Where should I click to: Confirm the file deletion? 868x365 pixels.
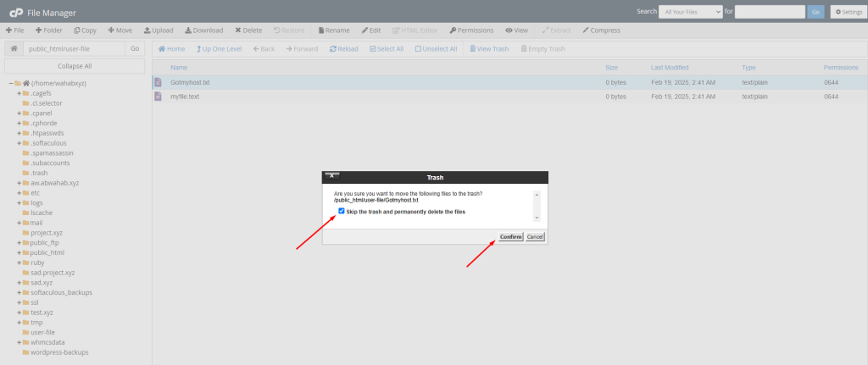(510, 236)
